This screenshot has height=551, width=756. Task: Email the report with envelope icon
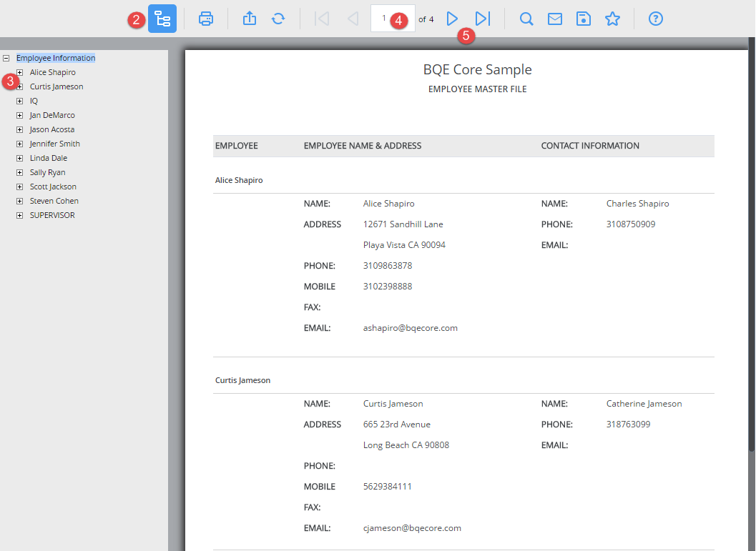pyautogui.click(x=555, y=19)
